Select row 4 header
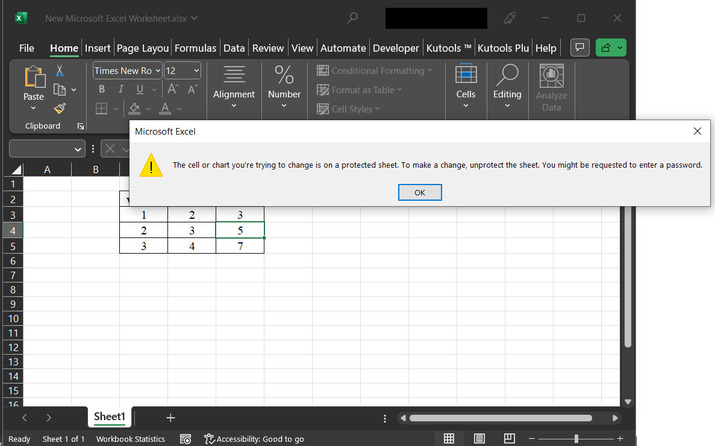Viewport: 715px width, 446px height. click(x=13, y=230)
